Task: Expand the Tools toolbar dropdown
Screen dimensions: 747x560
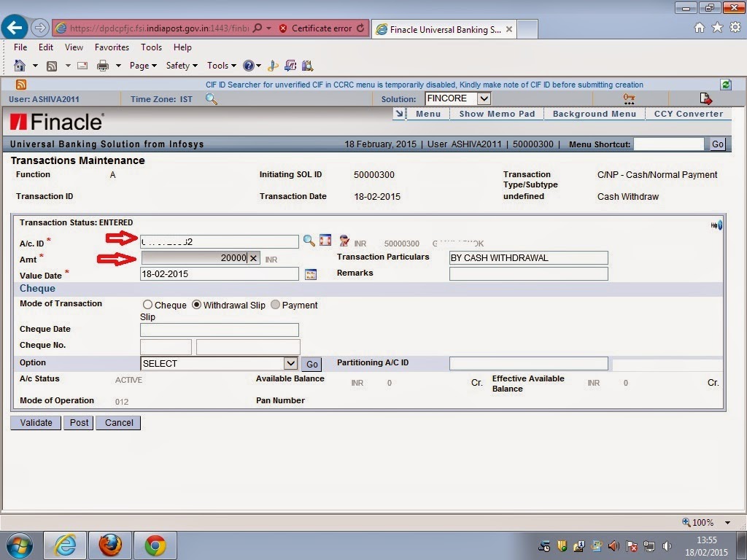Action: [x=222, y=66]
